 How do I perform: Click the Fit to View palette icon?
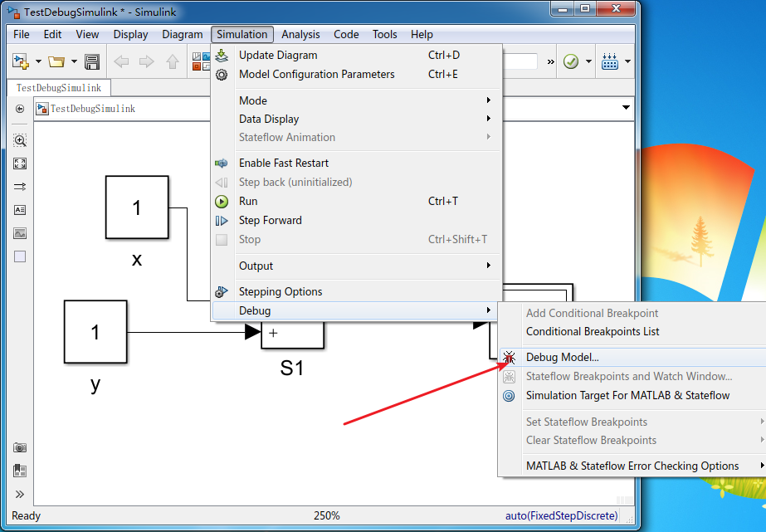pos(19,164)
